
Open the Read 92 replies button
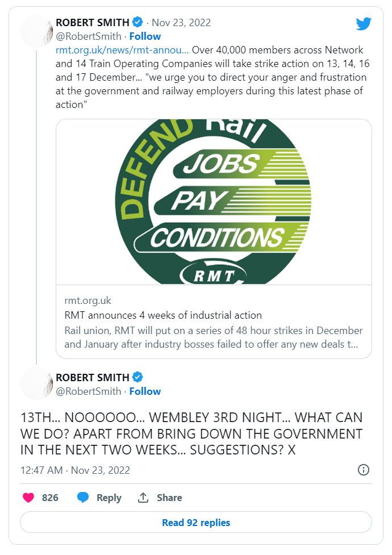point(196,523)
